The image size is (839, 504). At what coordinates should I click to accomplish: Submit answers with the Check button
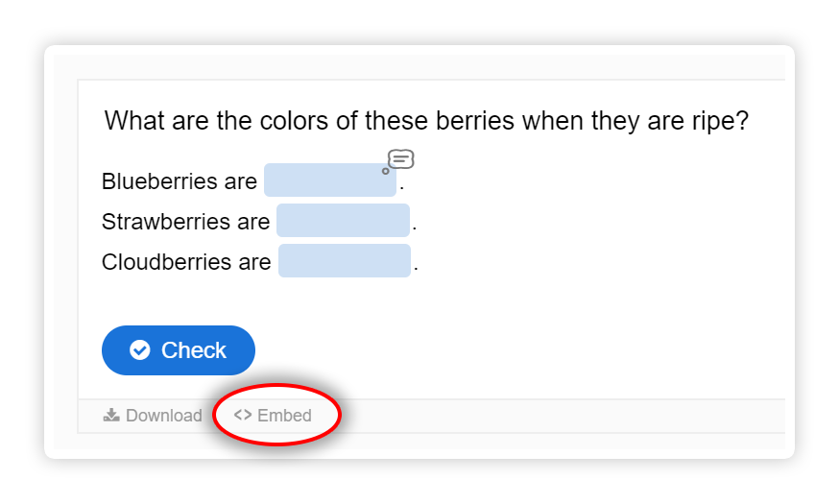(x=179, y=350)
